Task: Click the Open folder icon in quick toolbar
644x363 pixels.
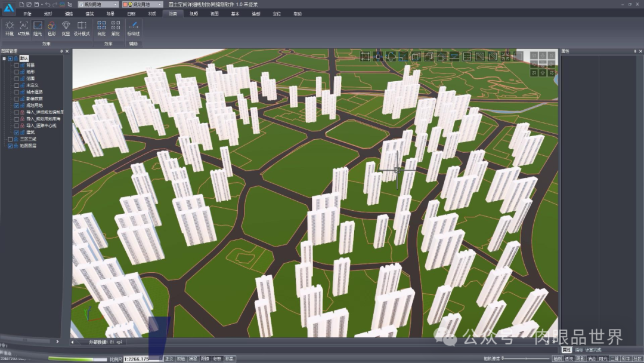Action: click(29, 4)
